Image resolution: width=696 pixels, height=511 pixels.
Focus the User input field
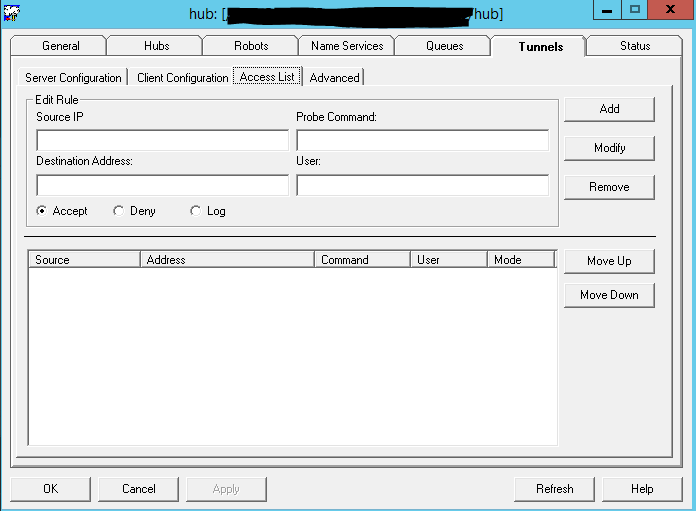(423, 185)
